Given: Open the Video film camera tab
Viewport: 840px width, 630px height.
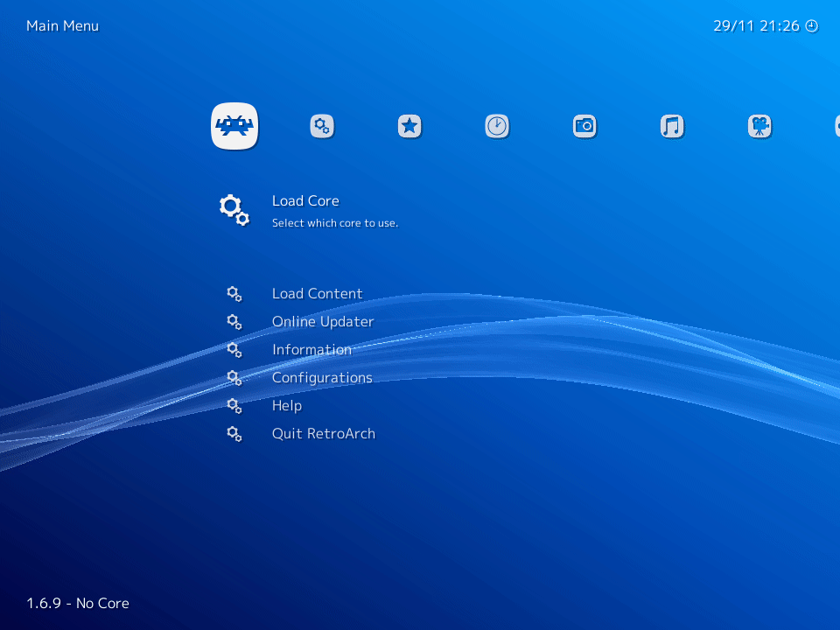Looking at the screenshot, I should pos(759,126).
